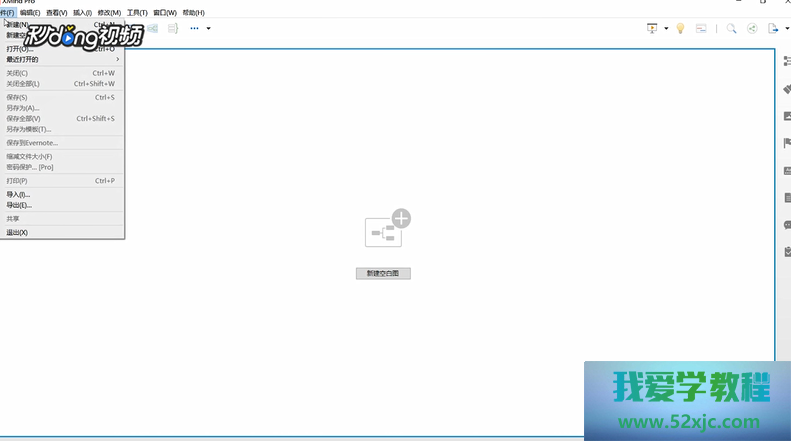
Task: Expand the 最近打开的 recent files submenu
Action: point(60,59)
